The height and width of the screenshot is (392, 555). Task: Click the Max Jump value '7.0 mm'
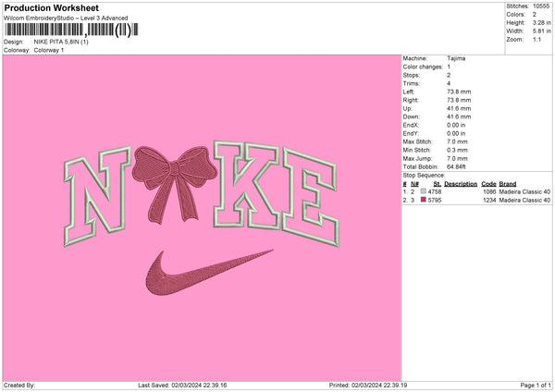[x=457, y=158]
